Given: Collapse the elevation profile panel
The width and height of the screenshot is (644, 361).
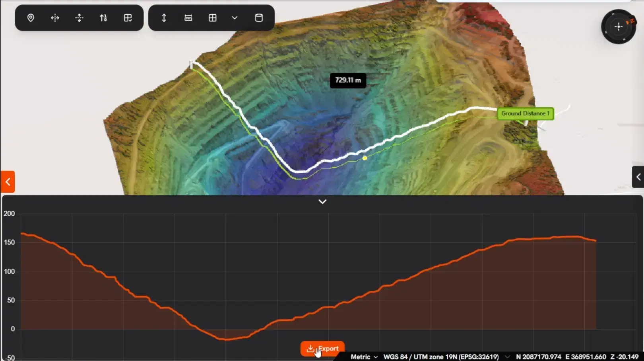Looking at the screenshot, I should click(322, 202).
